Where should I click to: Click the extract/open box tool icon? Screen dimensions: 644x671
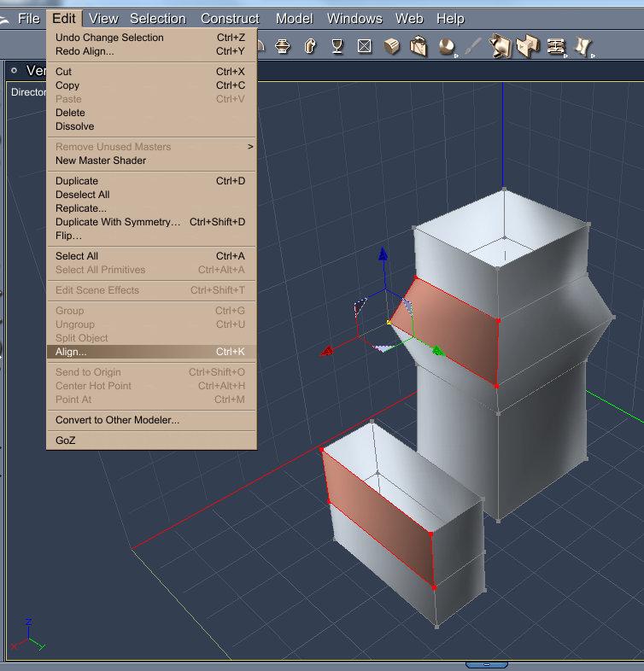click(419, 46)
